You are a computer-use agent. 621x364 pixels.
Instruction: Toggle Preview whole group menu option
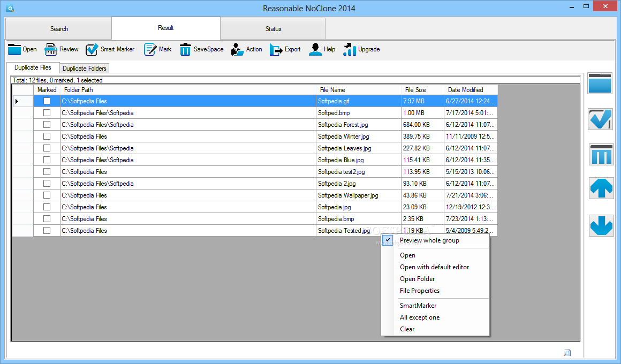[435, 240]
